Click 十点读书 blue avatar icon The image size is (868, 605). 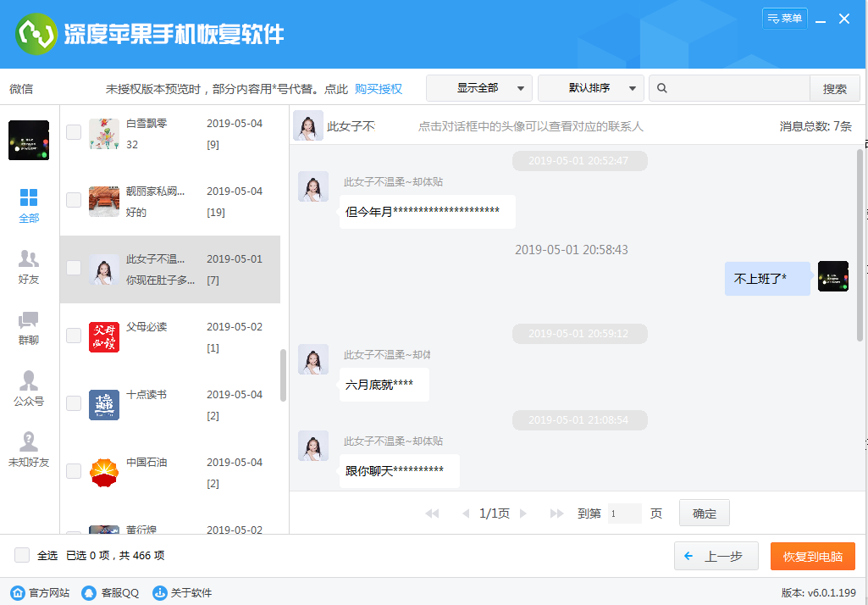point(104,405)
